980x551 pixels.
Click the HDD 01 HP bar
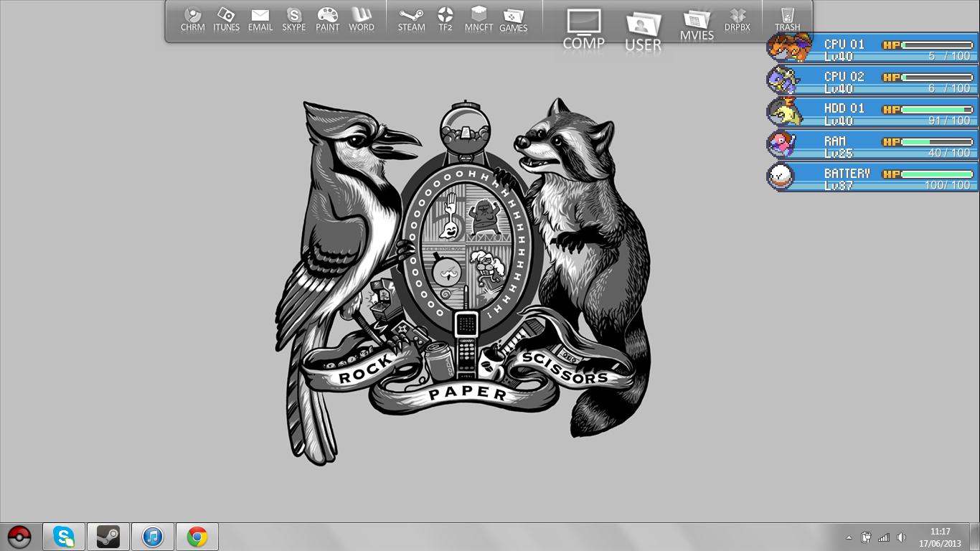pyautogui.click(x=928, y=109)
